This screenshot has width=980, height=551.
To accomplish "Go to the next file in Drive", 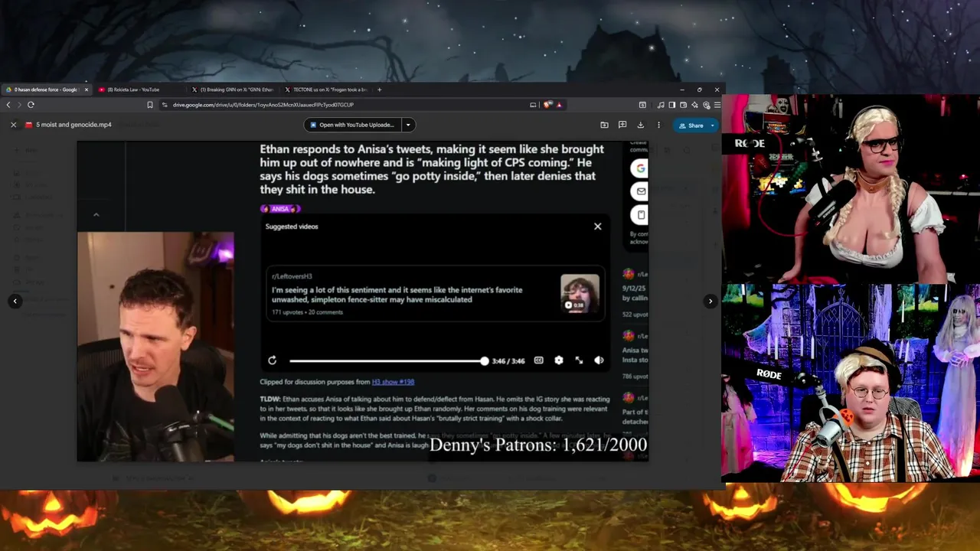I will pos(710,301).
